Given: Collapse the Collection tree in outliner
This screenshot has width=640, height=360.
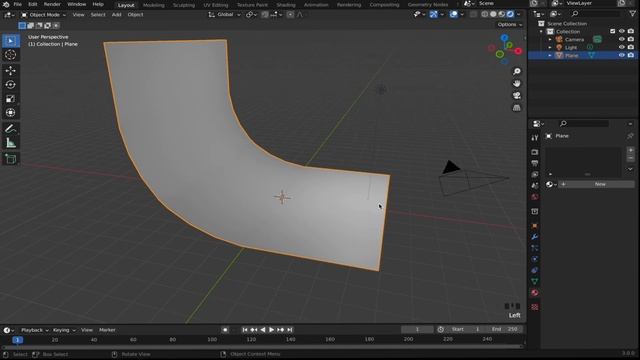Looking at the screenshot, I should [x=542, y=31].
